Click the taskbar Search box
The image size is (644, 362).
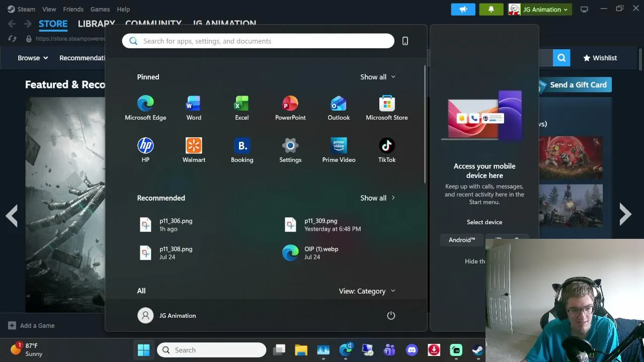pos(211,350)
